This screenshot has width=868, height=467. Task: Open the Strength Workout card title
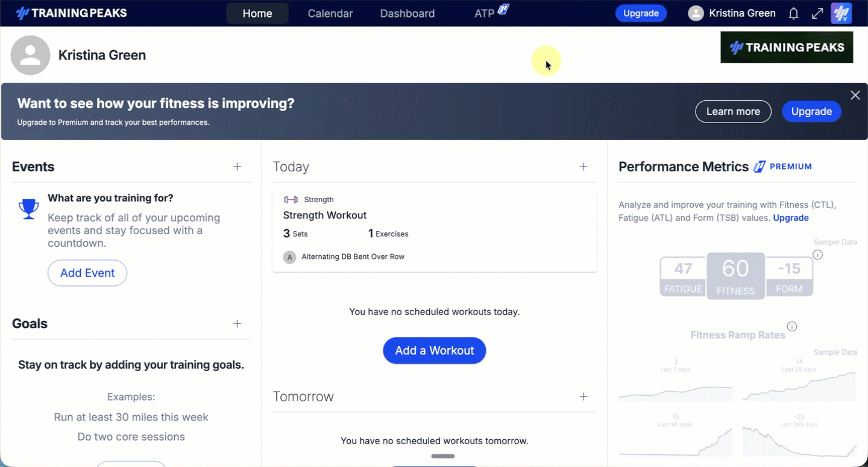click(325, 215)
